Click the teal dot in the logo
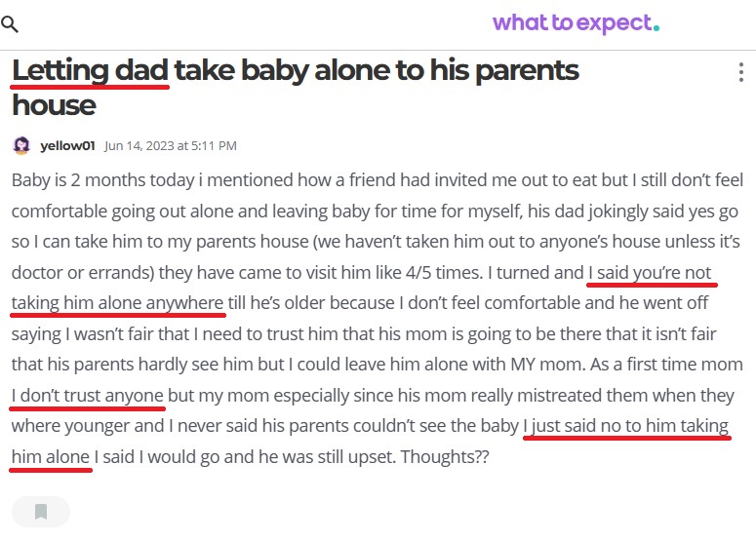 tap(657, 27)
